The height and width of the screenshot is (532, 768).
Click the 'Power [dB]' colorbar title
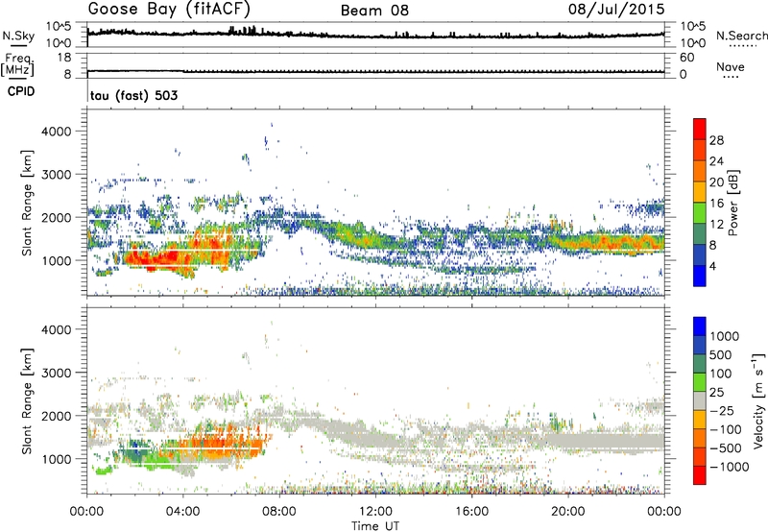coord(732,203)
